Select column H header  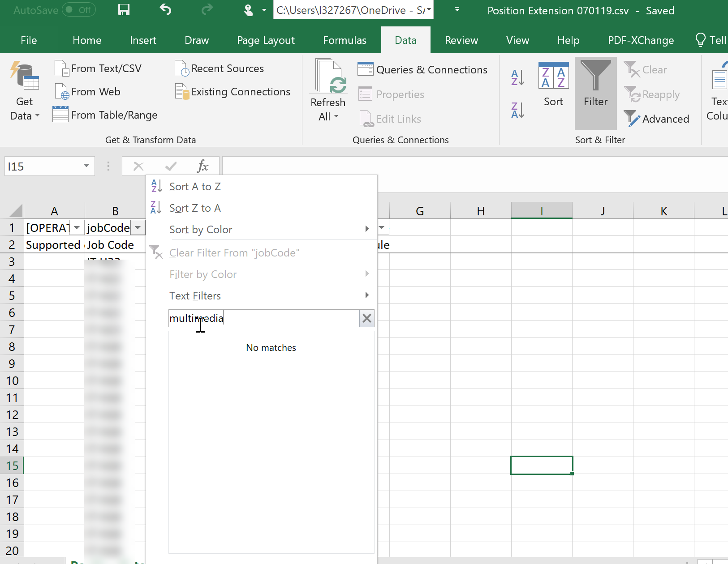[x=481, y=211]
